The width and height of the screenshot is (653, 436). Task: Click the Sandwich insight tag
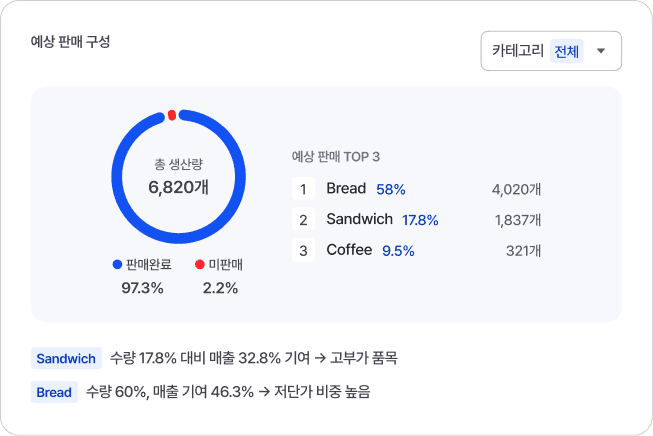coord(66,359)
